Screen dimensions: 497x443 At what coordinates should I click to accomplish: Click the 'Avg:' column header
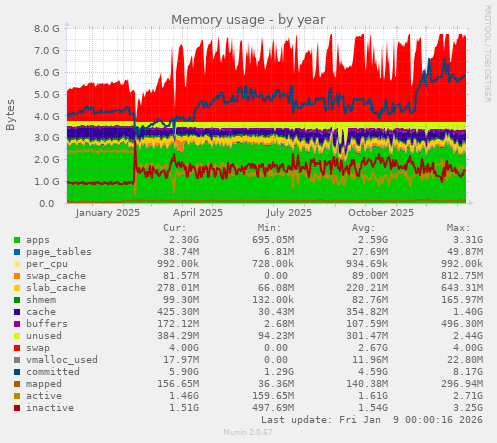pos(364,228)
